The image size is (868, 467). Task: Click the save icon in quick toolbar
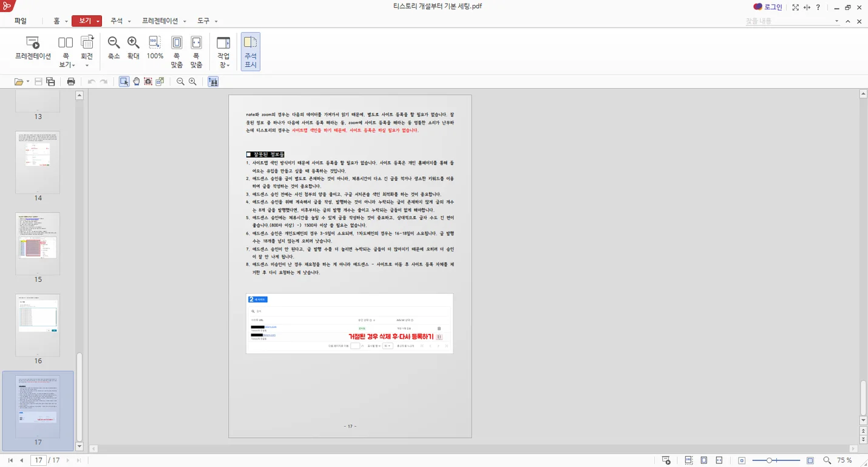click(38, 81)
